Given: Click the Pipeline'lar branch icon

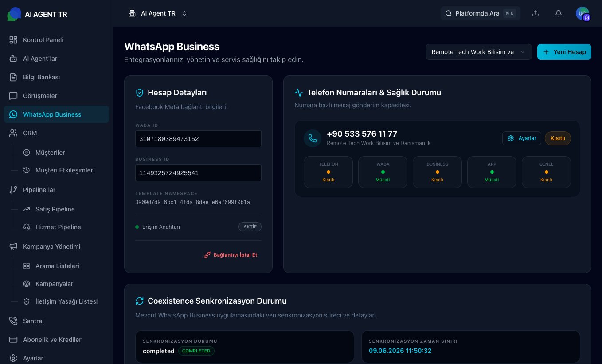Looking at the screenshot, I should [13, 190].
